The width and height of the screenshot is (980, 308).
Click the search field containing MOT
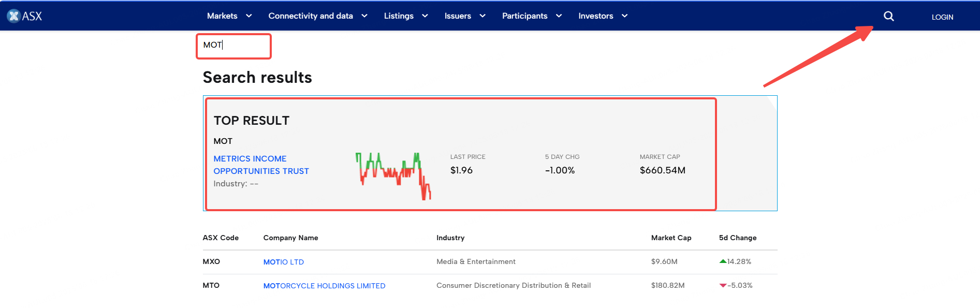click(233, 46)
